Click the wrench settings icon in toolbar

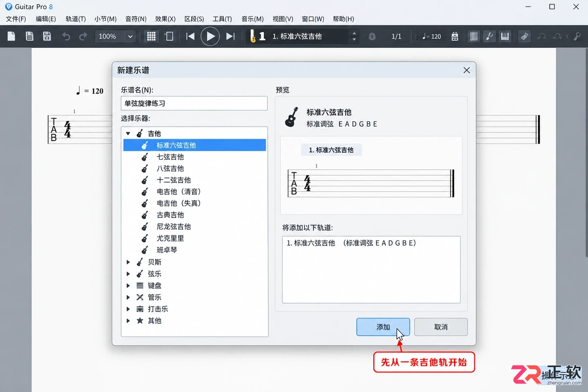click(577, 36)
